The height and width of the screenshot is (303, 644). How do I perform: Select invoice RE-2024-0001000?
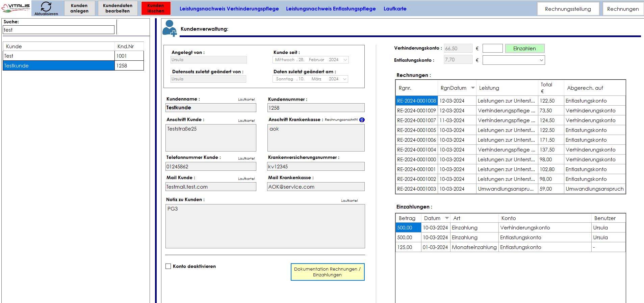tap(510, 160)
